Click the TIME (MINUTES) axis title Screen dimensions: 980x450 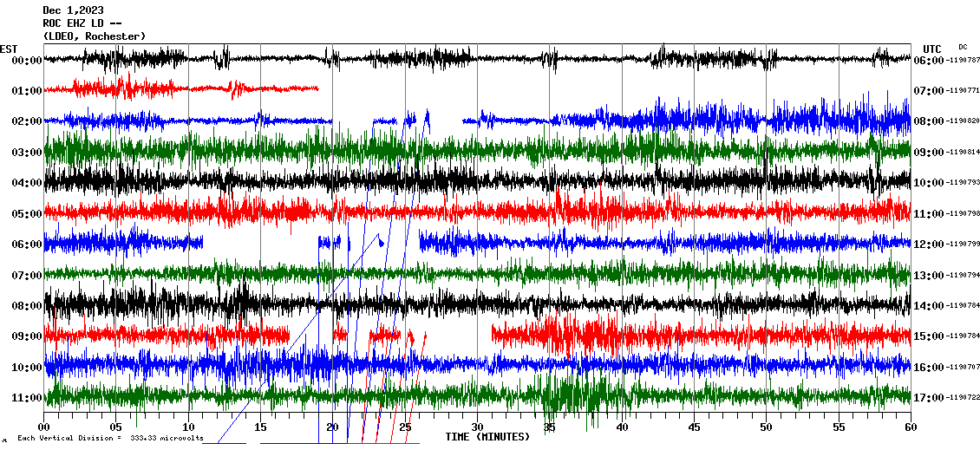(x=487, y=437)
